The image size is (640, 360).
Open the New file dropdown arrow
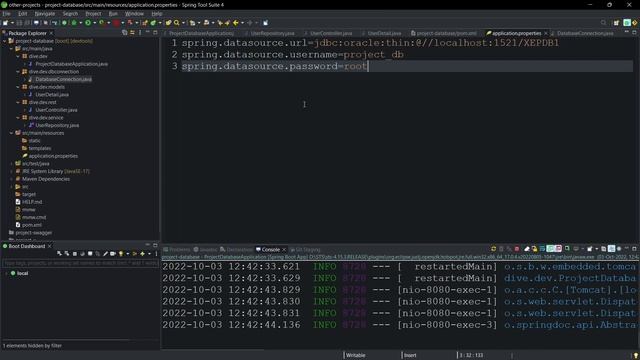[x=12, y=23]
